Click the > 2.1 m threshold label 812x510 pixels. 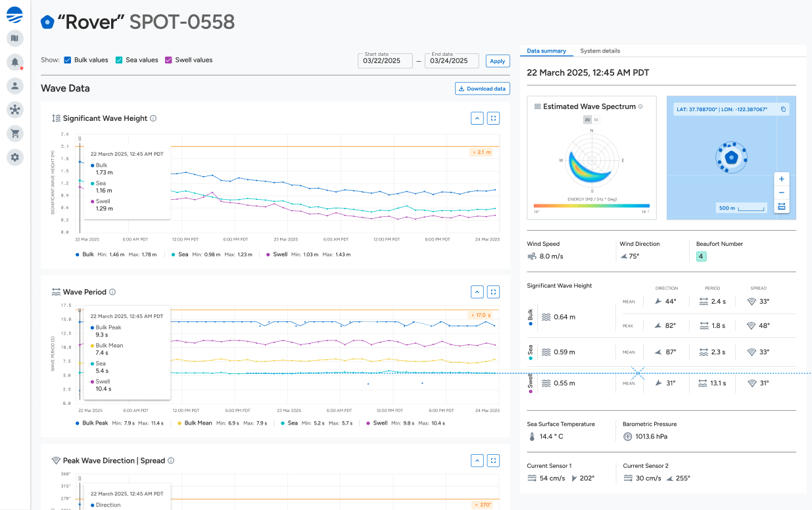click(481, 152)
